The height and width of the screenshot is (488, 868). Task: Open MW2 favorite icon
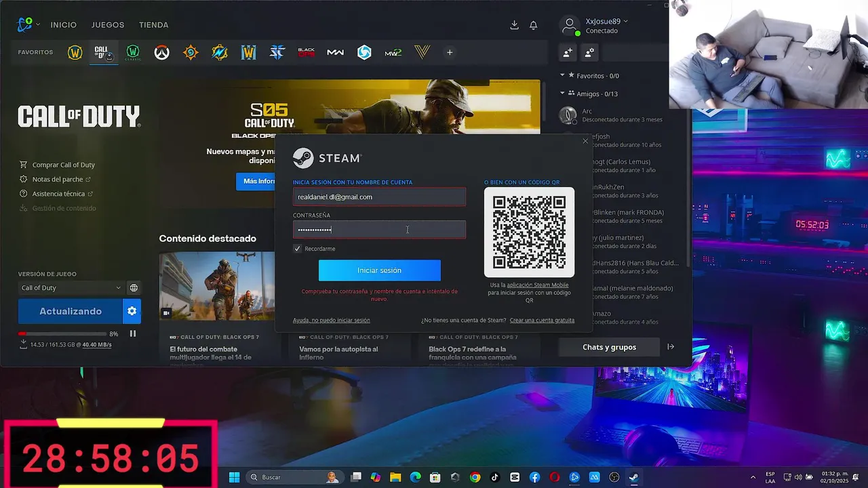click(393, 52)
